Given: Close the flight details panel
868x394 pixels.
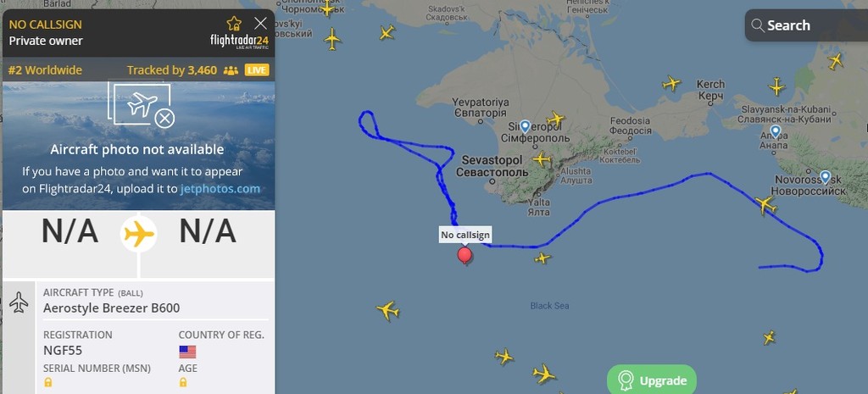Looking at the screenshot, I should (x=260, y=23).
